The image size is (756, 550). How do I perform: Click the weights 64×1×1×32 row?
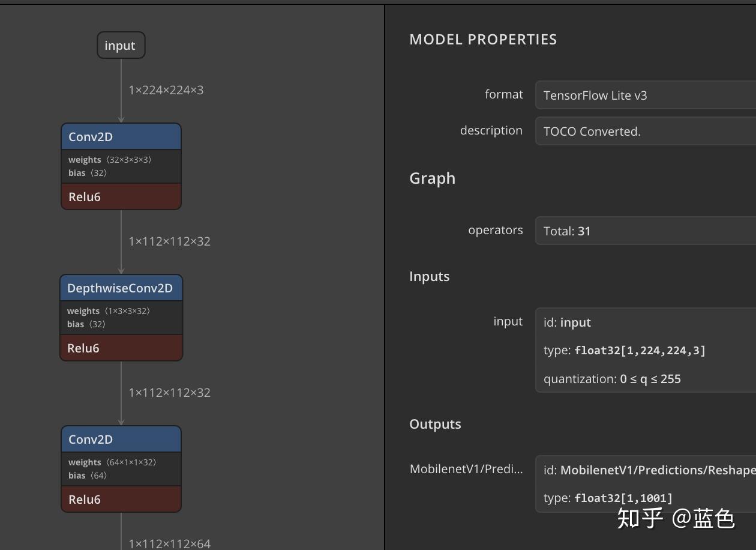pos(112,462)
